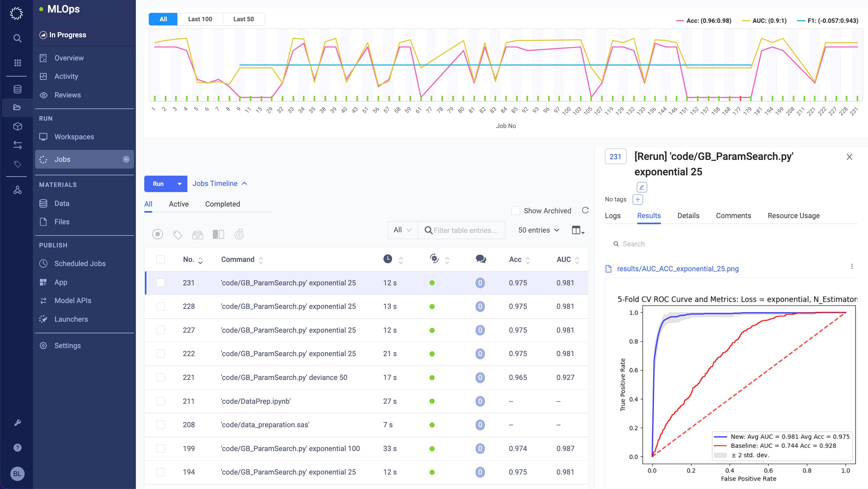Select the Completed jobs tab
This screenshot has width=868, height=489.
(x=222, y=204)
